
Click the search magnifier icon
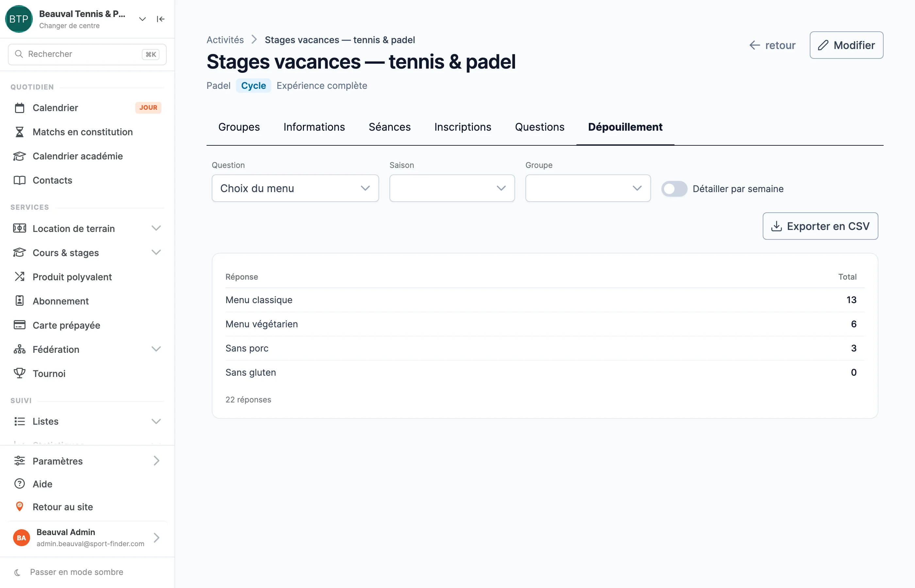[19, 54]
